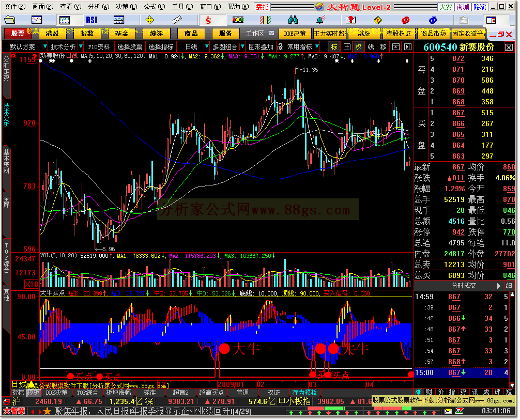Click the blue circular logo toolbar icon
The image size is (520, 420).
[x=433, y=20]
